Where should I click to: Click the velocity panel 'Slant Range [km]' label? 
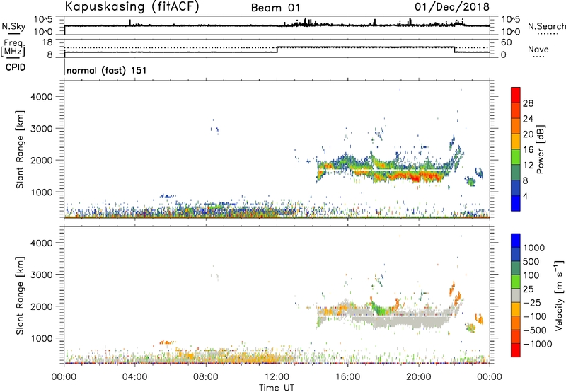click(20, 296)
